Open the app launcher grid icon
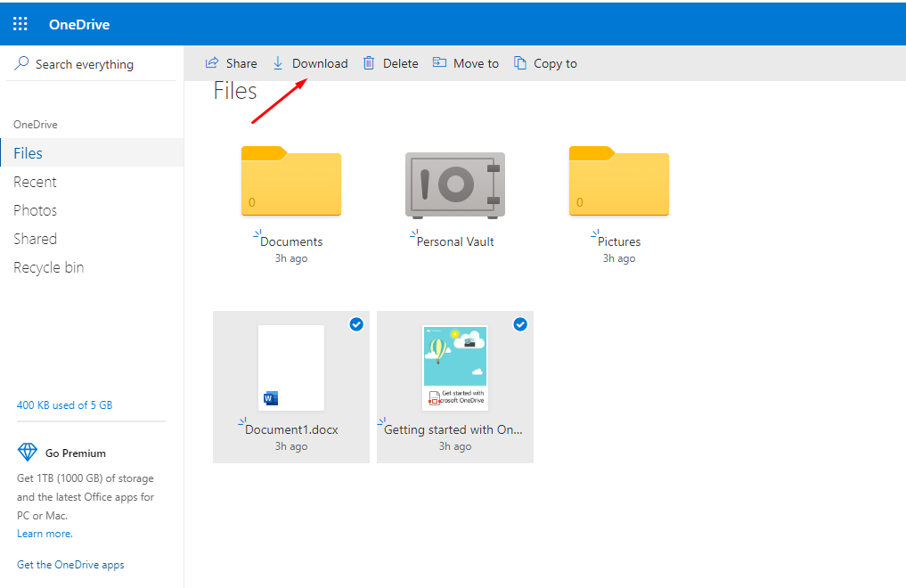 [x=20, y=24]
